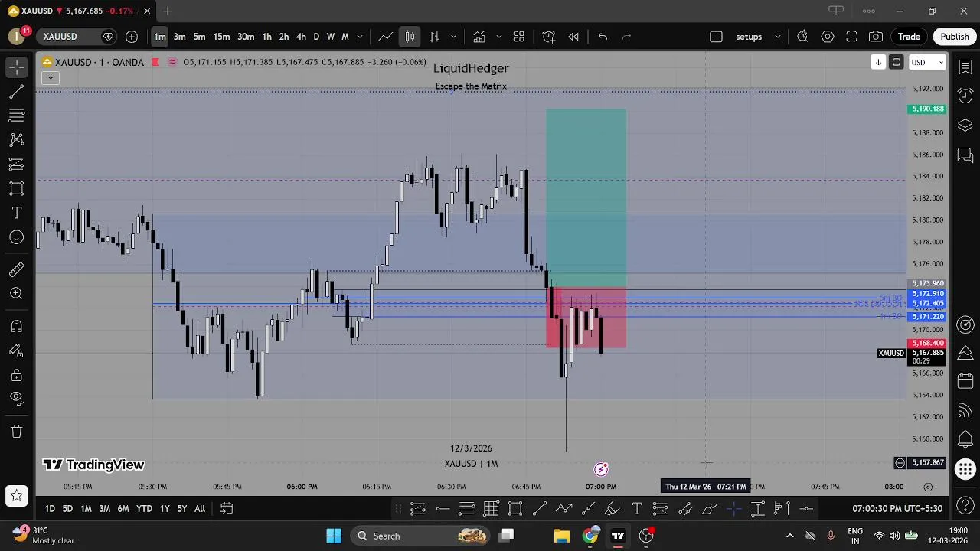Take a chart snapshot with camera icon
The image size is (980, 551).
[x=876, y=37]
